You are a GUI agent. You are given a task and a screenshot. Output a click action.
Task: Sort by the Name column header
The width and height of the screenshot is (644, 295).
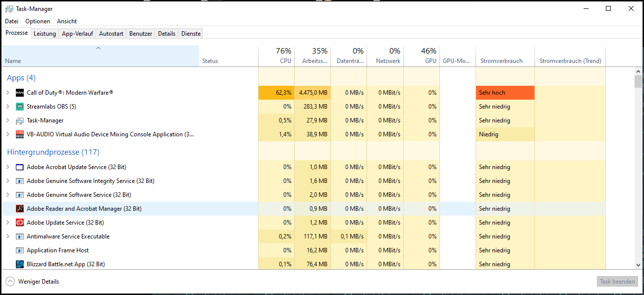pyautogui.click(x=100, y=56)
